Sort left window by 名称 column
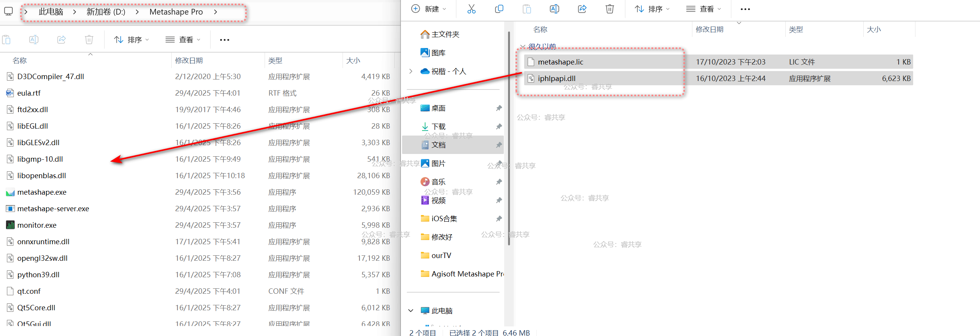 point(19,61)
